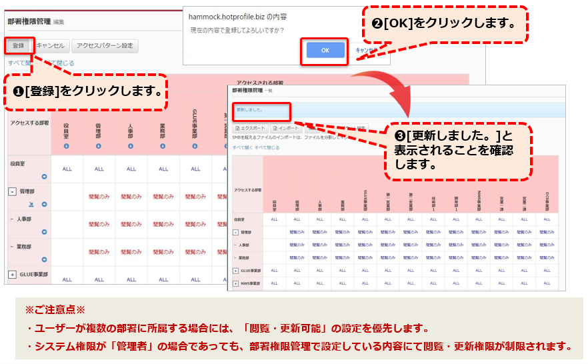Expand the GLUE事業部 node in the list window
588x364 pixels.
(235, 271)
